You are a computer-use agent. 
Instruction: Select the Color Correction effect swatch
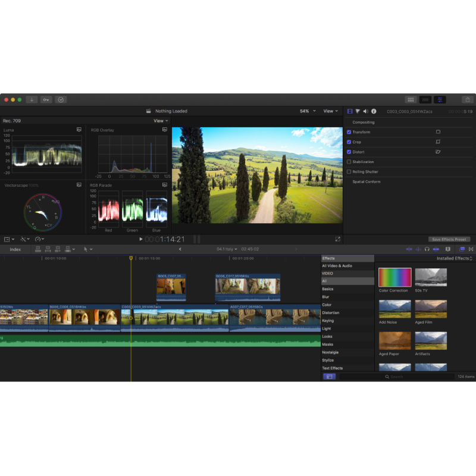(394, 277)
